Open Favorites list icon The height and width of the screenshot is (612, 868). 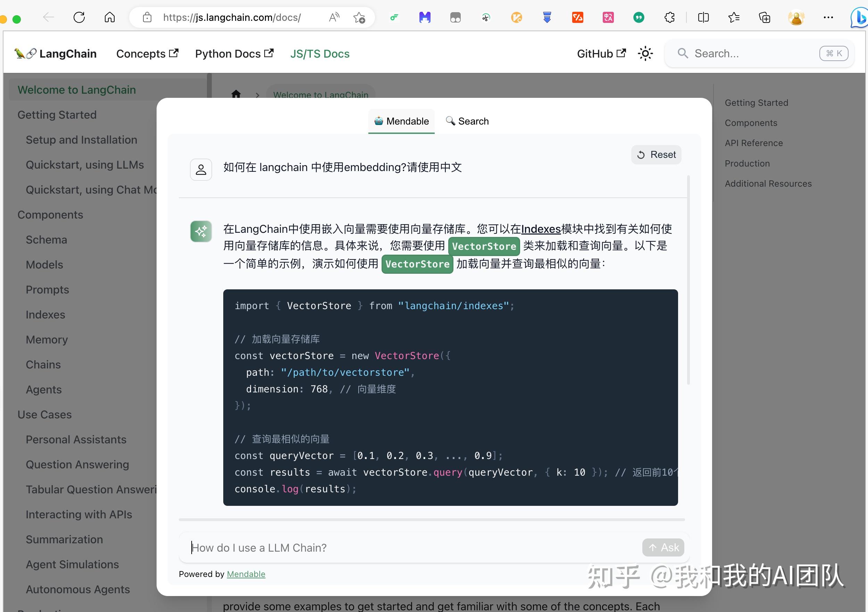pyautogui.click(x=734, y=17)
